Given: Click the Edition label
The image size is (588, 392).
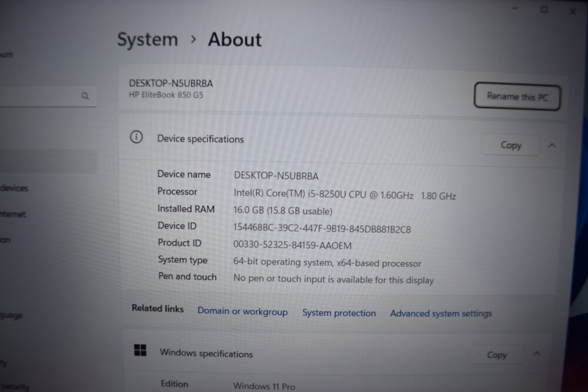Looking at the screenshot, I should (x=175, y=384).
